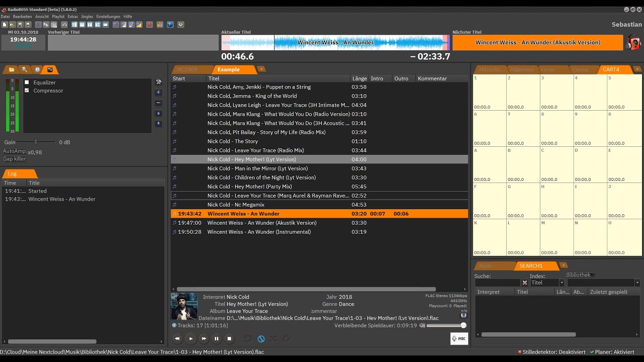Image resolution: width=644 pixels, height=362 pixels.
Task: Click the red record toolbar icon
Action: point(149,25)
